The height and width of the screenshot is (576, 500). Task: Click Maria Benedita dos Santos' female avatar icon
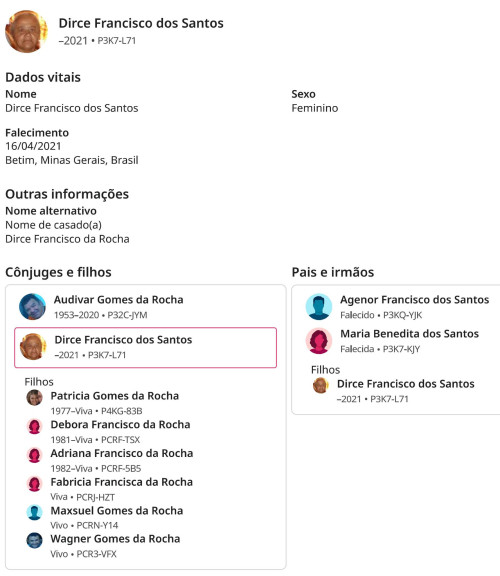[x=319, y=341]
